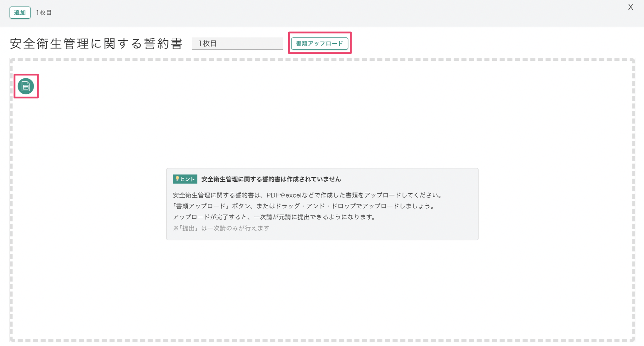Click hint line about ドラッグ・アンド・ドロップ
The image size is (644, 346).
tap(303, 206)
